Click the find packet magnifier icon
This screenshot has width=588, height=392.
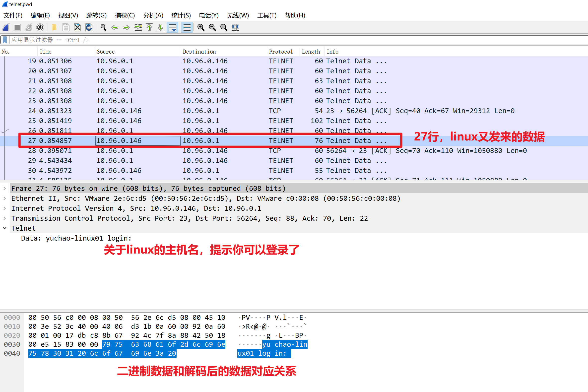[103, 27]
